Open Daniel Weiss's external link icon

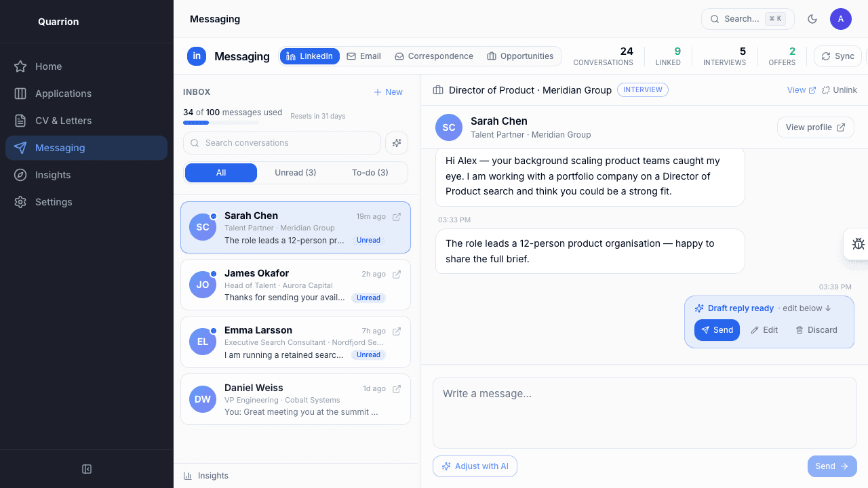tap(397, 389)
